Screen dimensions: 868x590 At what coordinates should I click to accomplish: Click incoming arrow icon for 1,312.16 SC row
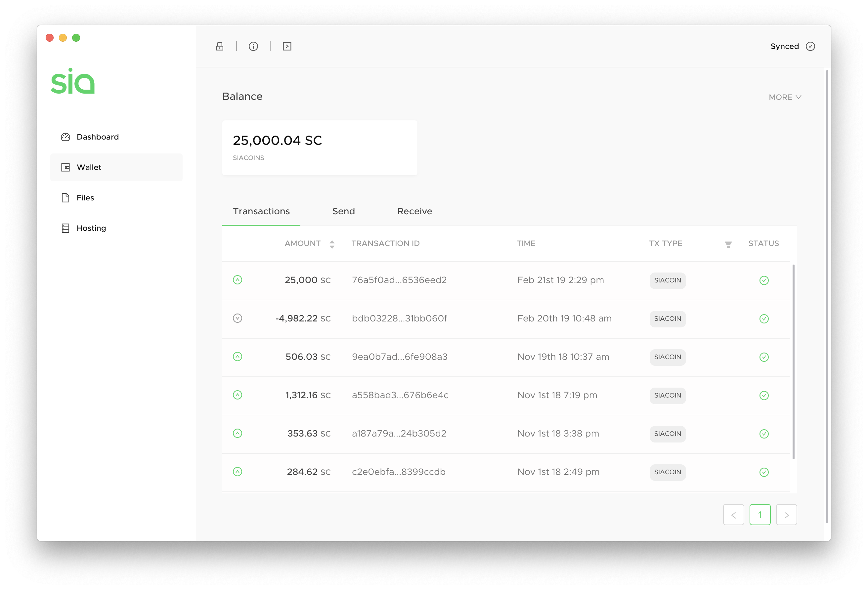point(238,395)
